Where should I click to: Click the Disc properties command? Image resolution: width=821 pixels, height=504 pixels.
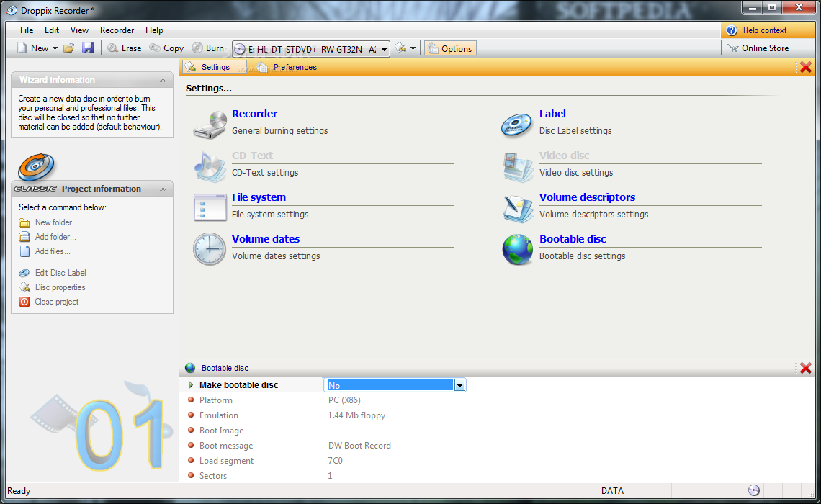pos(60,287)
